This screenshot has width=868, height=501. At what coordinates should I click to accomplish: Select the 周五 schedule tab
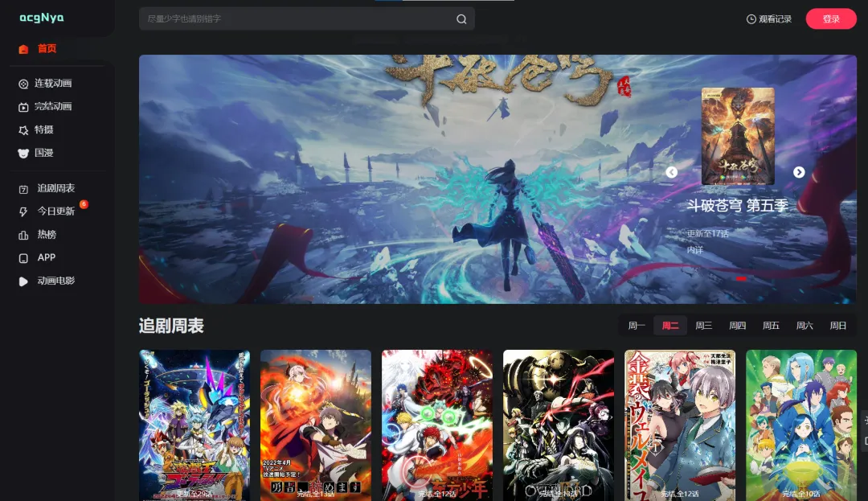771,326
